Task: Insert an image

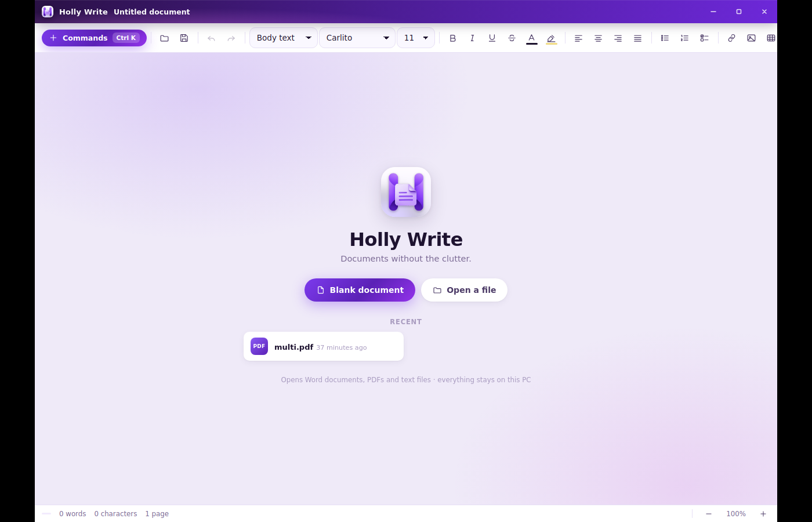Action: point(751,38)
